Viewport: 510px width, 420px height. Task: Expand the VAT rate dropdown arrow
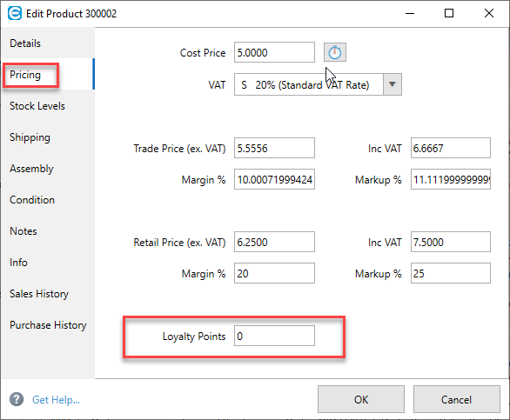393,84
